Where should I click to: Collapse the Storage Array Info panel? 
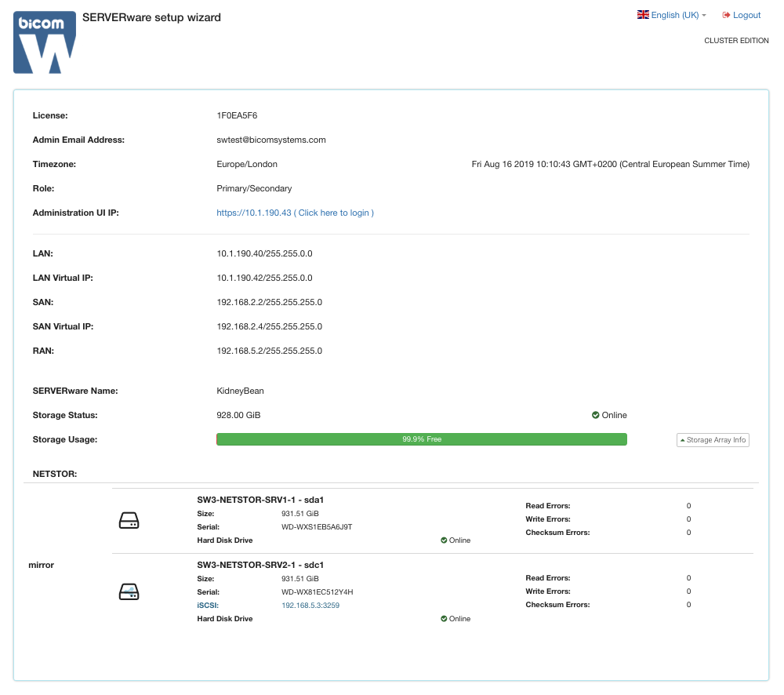713,440
